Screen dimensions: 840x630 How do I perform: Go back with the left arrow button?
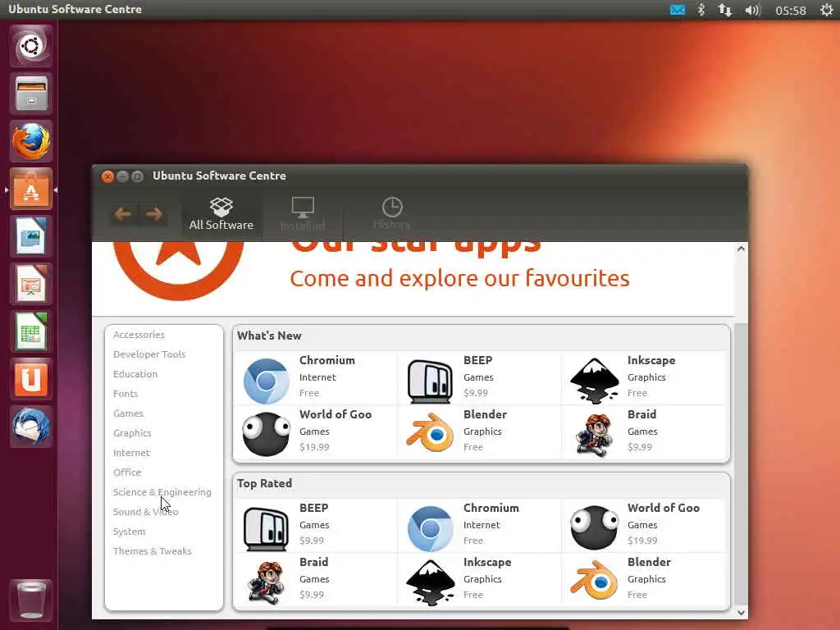[123, 214]
